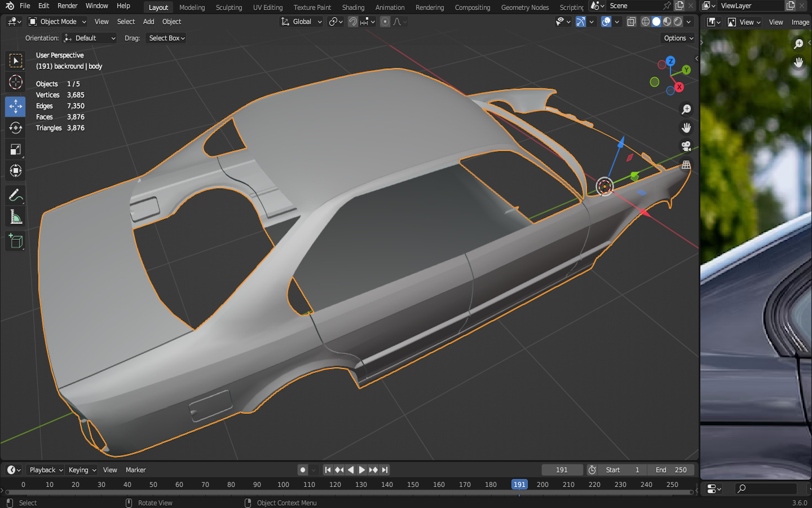Choose the Add Cube tool
Viewport: 812px width, 508px height.
pos(16,242)
